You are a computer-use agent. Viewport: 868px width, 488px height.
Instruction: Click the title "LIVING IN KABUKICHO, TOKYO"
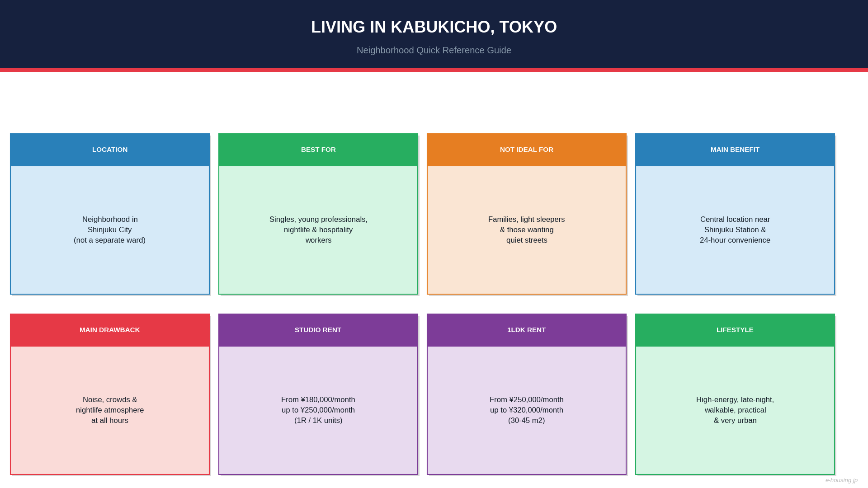coord(434,27)
